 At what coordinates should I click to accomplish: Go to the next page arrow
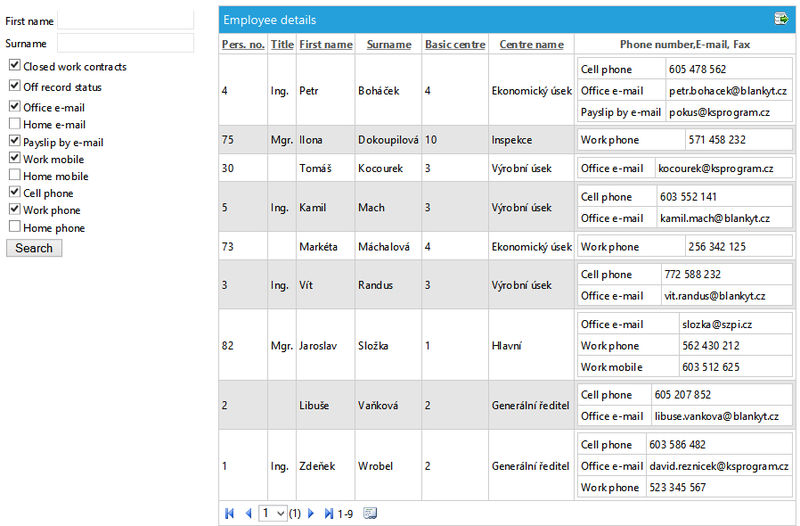pos(311,513)
